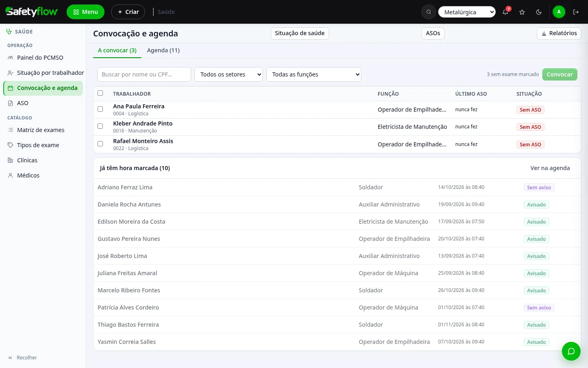Image resolution: width=588 pixels, height=368 pixels.
Task: Click Sem aviso badge for Patrícia Alves Cordeiro
Action: (x=539, y=308)
